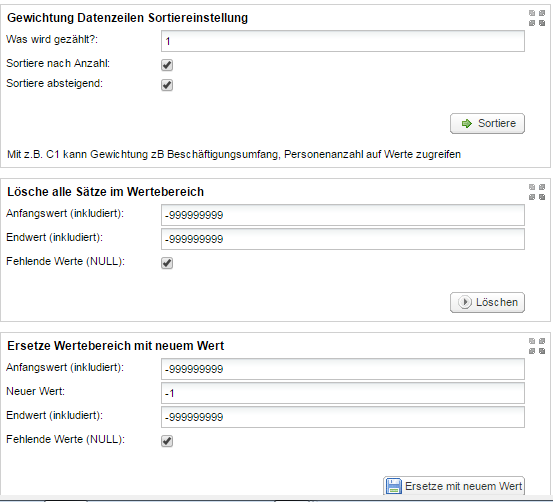Click the Endwert field under Lösche alle Sätze
This screenshot has width=553, height=502.
click(x=343, y=239)
